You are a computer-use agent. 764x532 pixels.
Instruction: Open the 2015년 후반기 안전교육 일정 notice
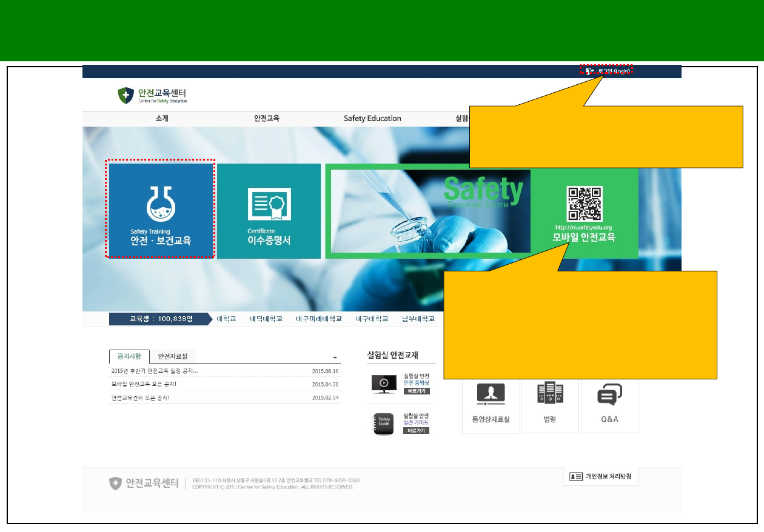[155, 371]
